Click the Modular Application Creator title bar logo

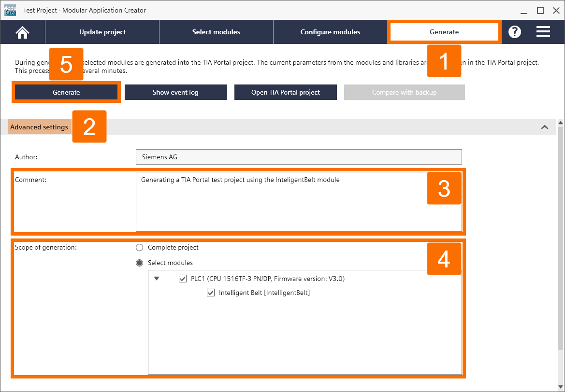[x=10, y=10]
